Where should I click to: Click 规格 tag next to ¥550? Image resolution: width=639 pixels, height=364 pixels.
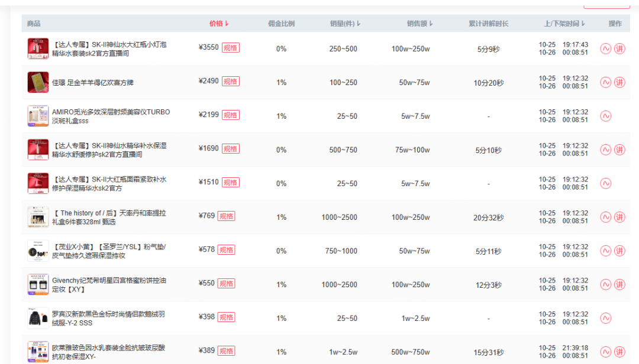point(226,284)
